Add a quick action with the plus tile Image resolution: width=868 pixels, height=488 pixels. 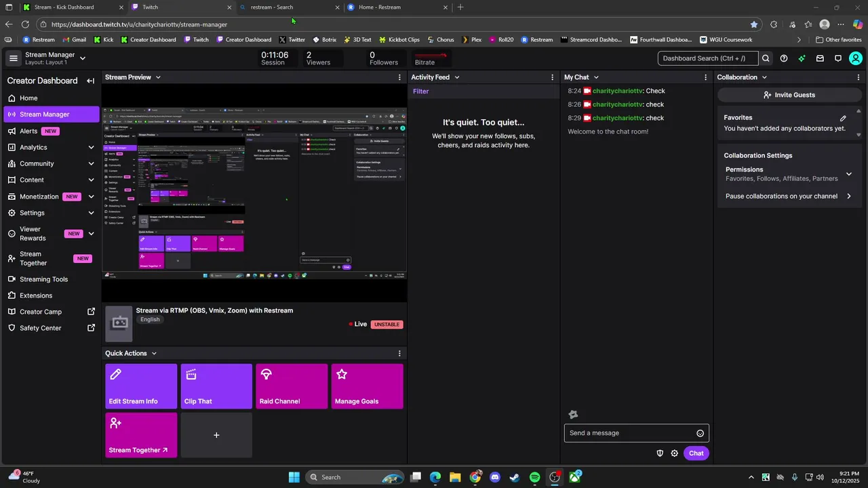(216, 435)
